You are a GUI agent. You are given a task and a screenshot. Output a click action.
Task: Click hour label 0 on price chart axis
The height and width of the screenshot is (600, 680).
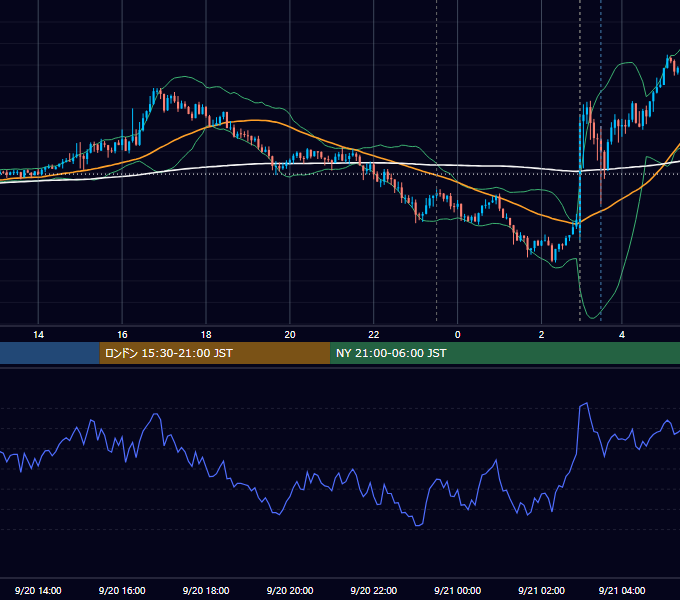pyautogui.click(x=458, y=335)
